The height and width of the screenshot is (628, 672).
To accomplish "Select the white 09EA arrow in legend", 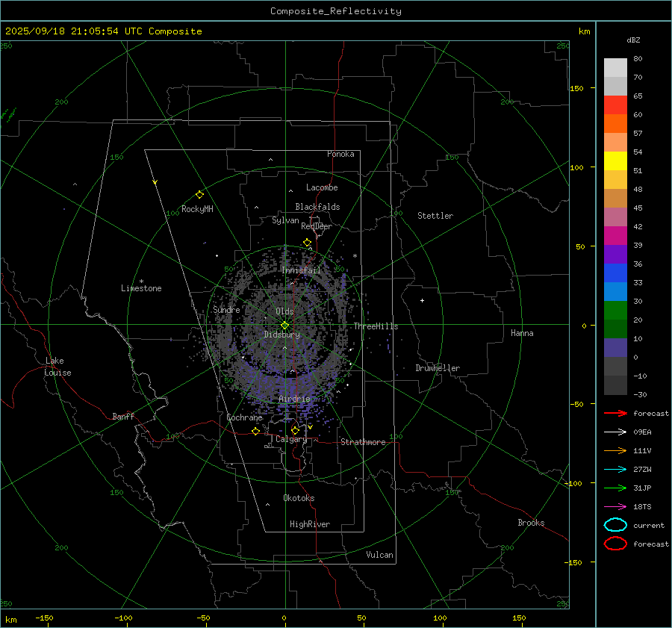I will tap(615, 432).
